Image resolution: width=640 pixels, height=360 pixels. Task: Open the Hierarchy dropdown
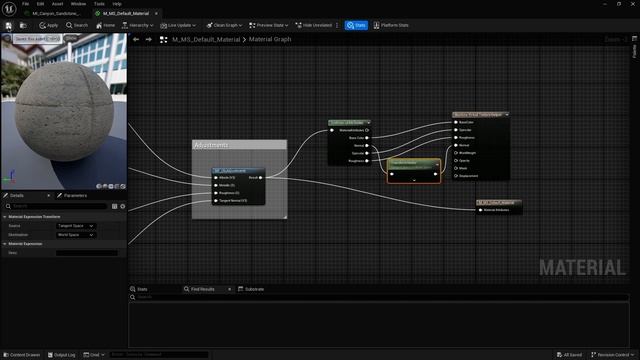tap(138, 25)
